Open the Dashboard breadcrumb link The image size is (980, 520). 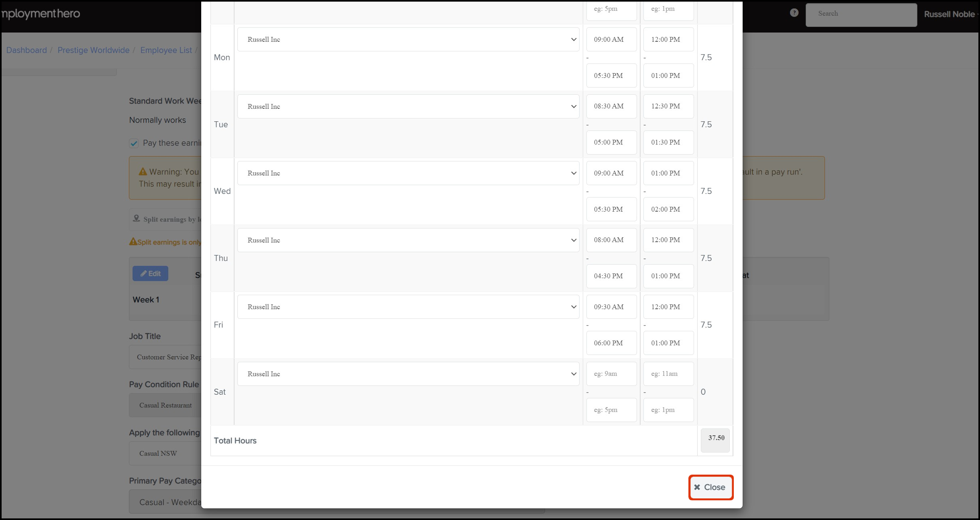tap(27, 50)
